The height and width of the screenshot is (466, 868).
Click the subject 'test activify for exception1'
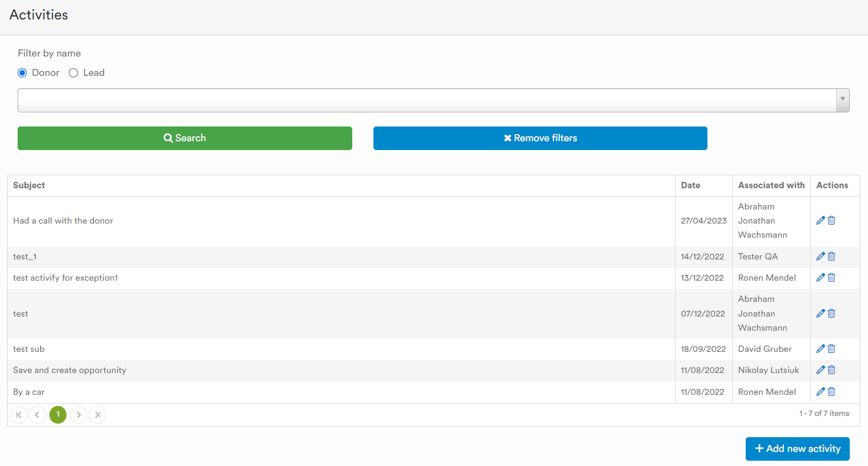point(65,278)
